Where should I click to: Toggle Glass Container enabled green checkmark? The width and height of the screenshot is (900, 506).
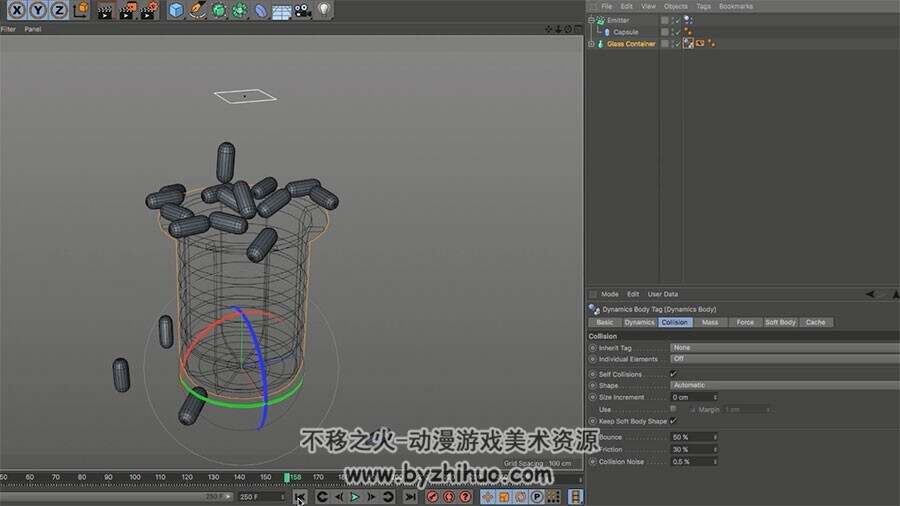(677, 44)
